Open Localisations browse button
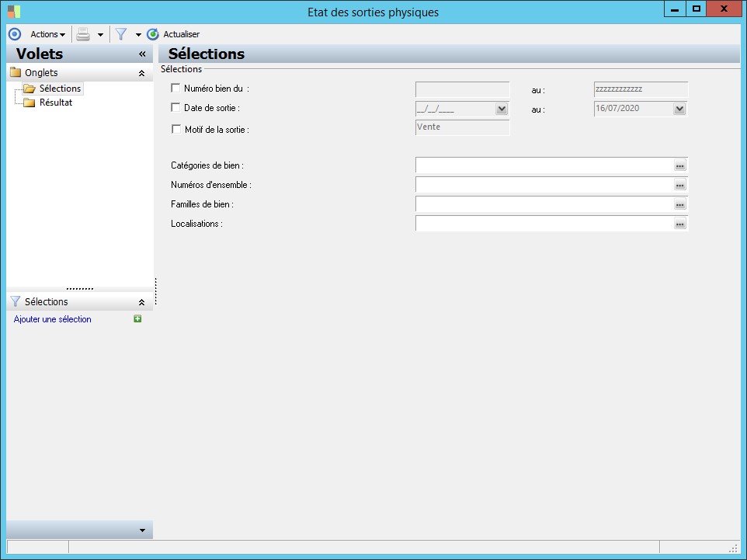This screenshot has height=560, width=747. coord(679,224)
